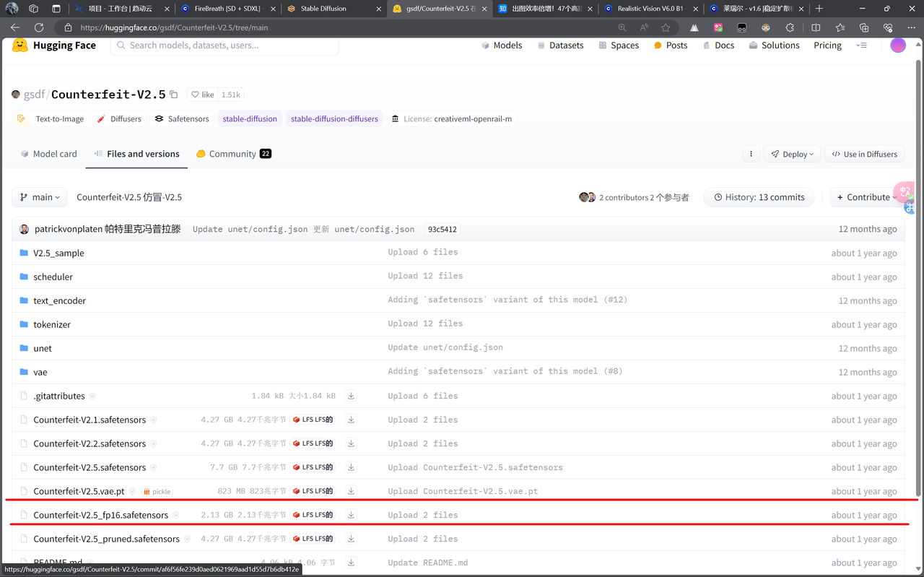Click the browser address bar URL

click(x=174, y=27)
